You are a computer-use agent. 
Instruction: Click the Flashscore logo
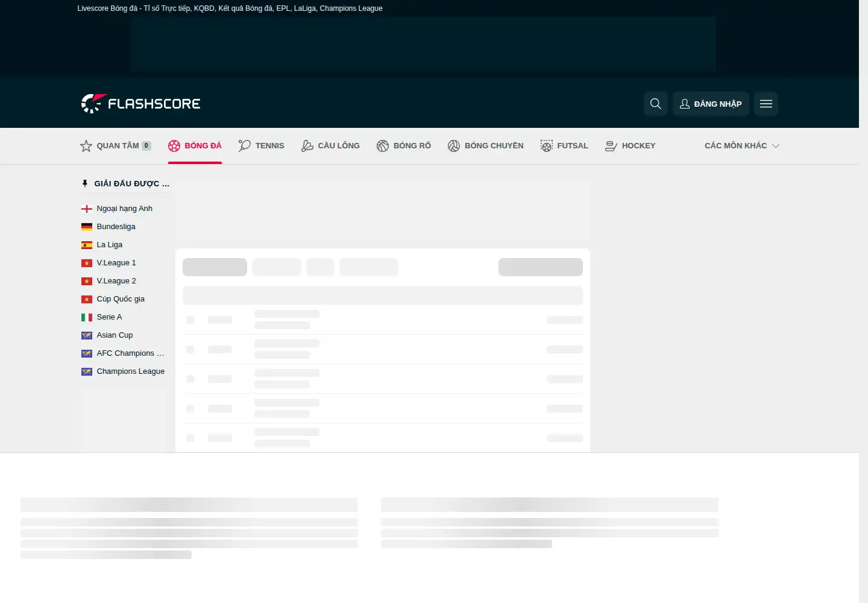pos(140,104)
